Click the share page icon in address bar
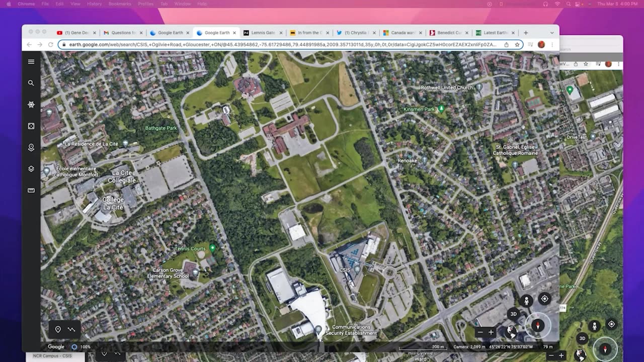 point(506,45)
